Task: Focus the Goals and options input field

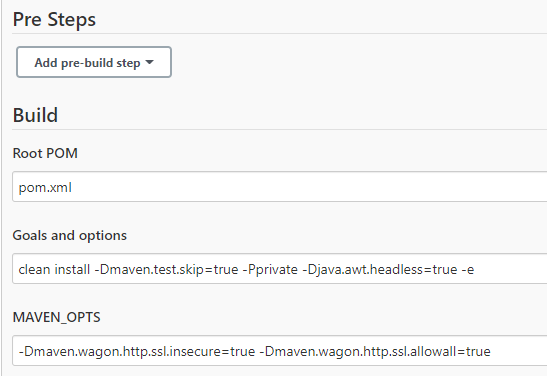Action: click(x=279, y=269)
